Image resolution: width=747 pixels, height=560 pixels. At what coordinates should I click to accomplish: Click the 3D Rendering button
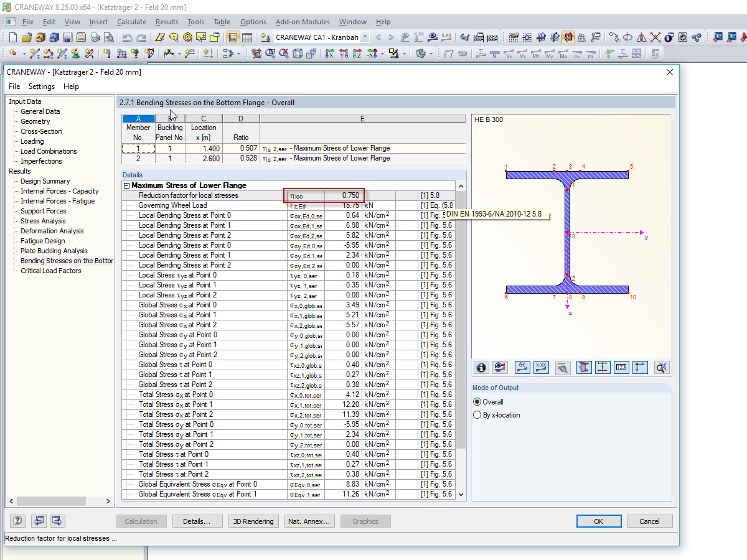click(x=253, y=521)
